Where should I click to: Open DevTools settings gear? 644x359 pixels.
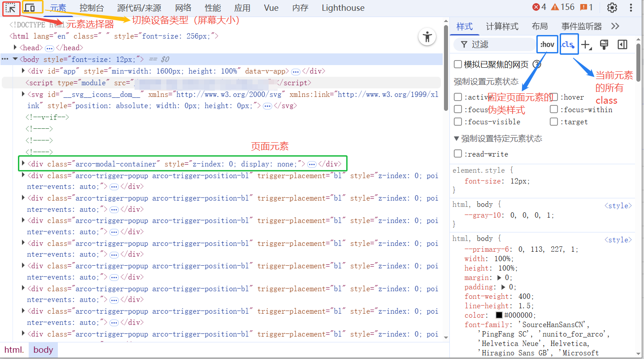(612, 8)
